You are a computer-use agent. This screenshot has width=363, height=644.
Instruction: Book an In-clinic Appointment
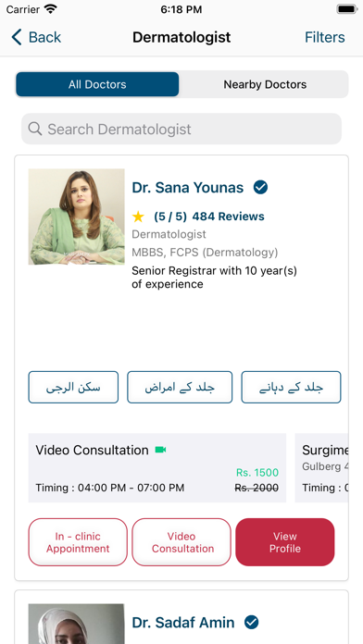coord(78,542)
